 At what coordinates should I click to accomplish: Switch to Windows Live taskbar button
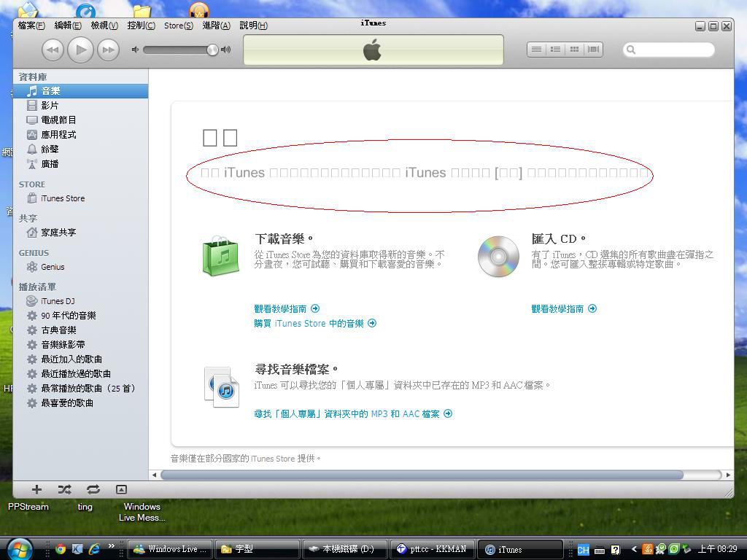click(169, 549)
